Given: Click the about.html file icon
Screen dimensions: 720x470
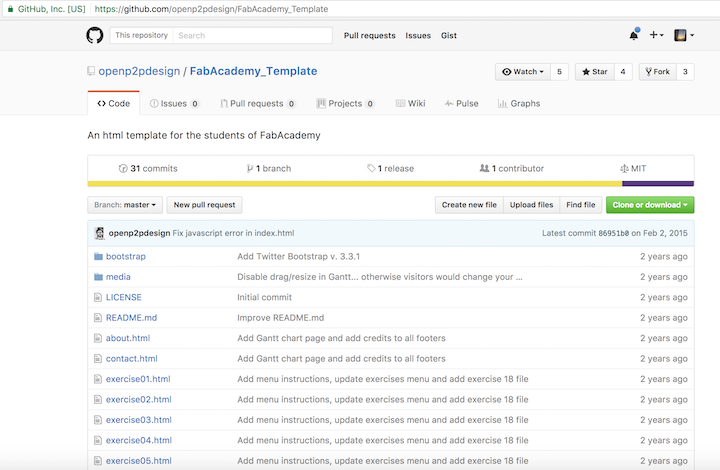Looking at the screenshot, I should (98, 338).
